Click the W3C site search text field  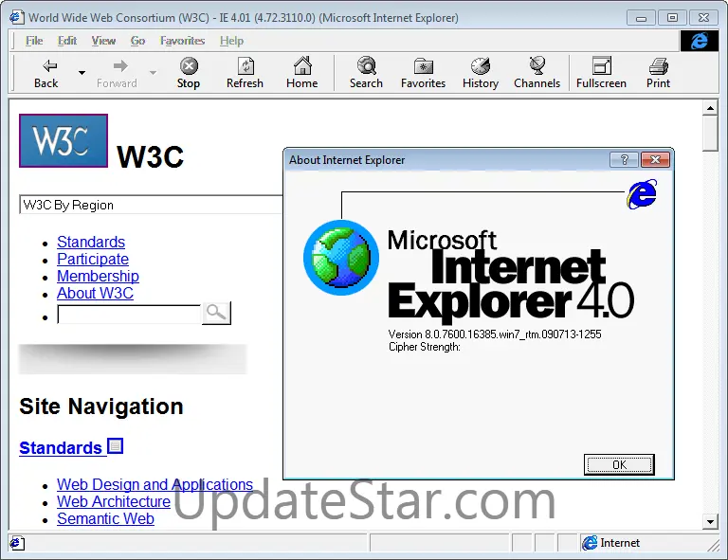[x=129, y=314]
